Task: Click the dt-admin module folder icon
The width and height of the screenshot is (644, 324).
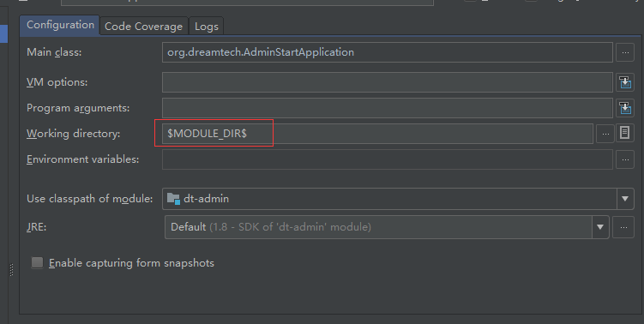Action: (x=173, y=199)
